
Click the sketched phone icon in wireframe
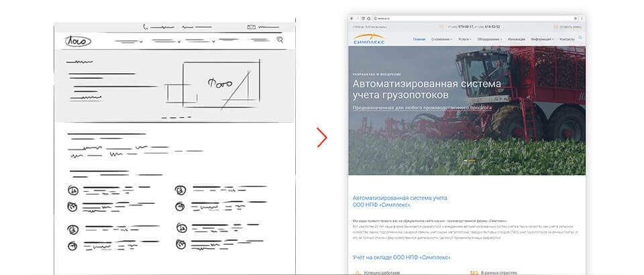point(146,27)
